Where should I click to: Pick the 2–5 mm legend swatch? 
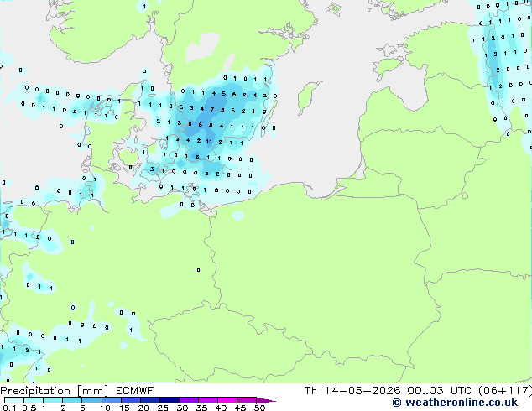[72, 400]
